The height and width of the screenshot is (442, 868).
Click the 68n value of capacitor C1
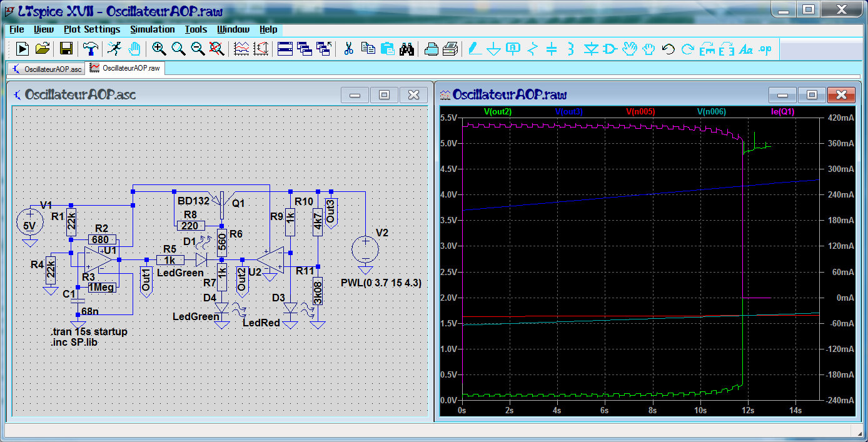91,311
